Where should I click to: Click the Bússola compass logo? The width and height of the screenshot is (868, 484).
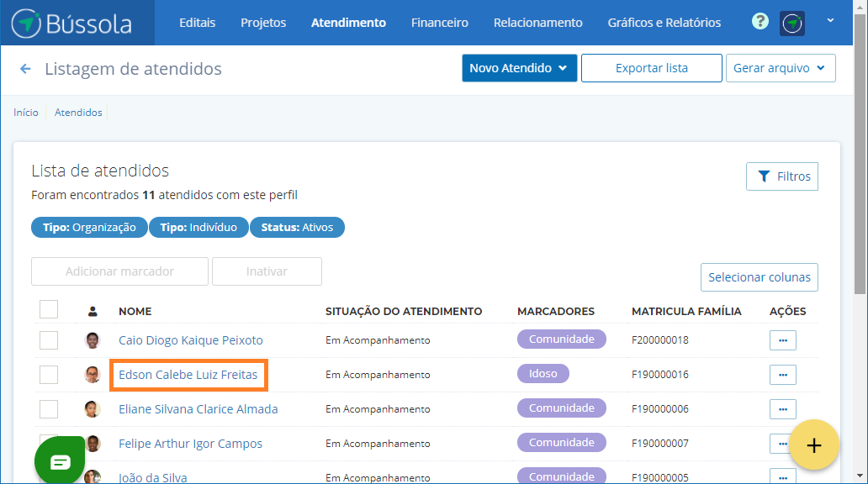point(72,24)
